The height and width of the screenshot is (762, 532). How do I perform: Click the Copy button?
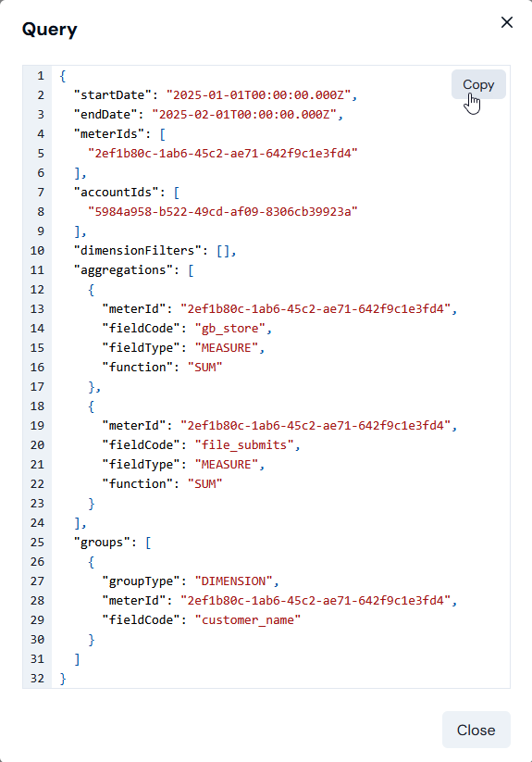(478, 84)
